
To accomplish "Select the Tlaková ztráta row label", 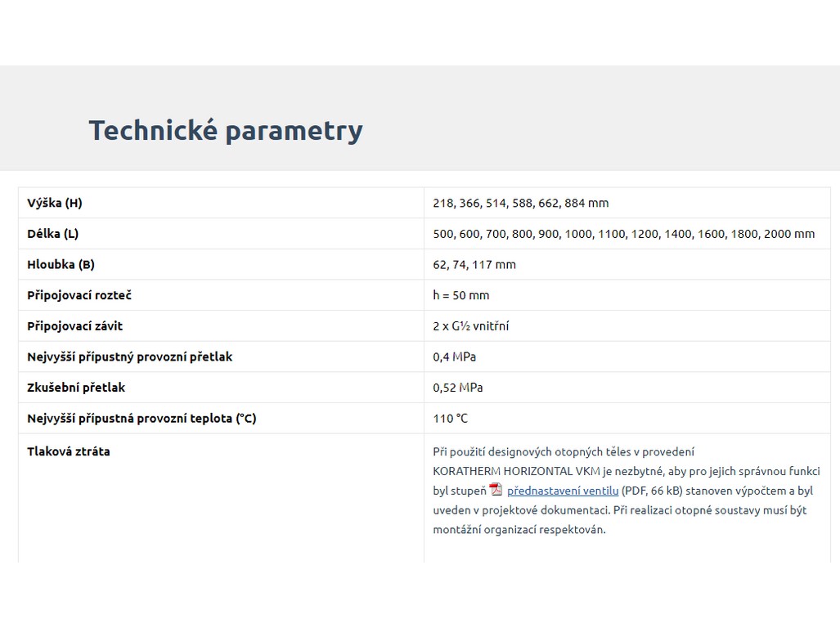I will (x=69, y=451).
